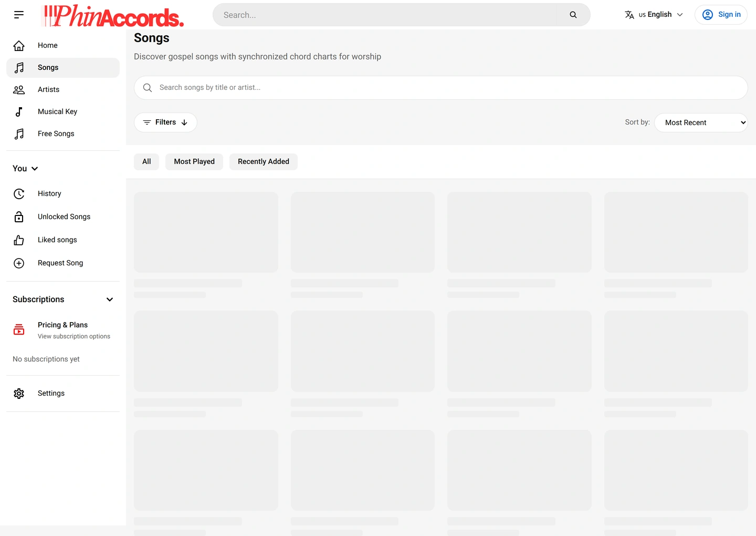Screen dimensions: 756x536
Task: Select the Recently Added tab
Action: pos(264,162)
